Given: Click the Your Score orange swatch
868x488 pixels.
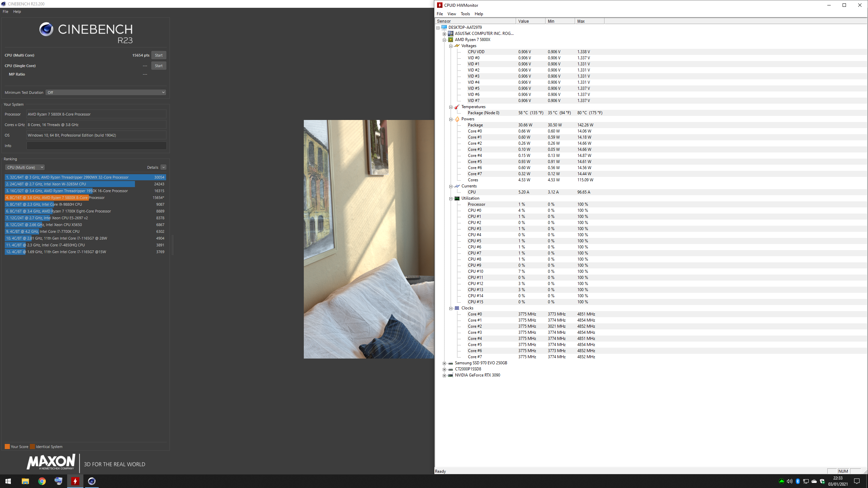Looking at the screenshot, I should point(7,447).
